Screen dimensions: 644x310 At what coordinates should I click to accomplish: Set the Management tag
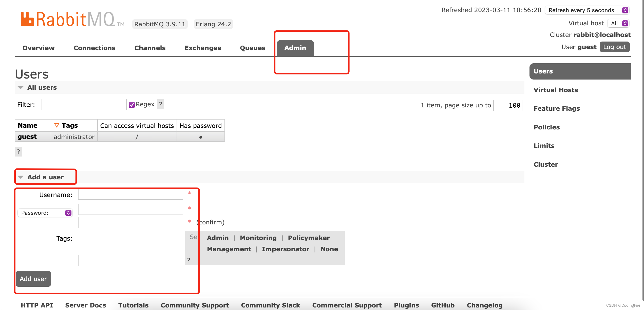click(229, 249)
